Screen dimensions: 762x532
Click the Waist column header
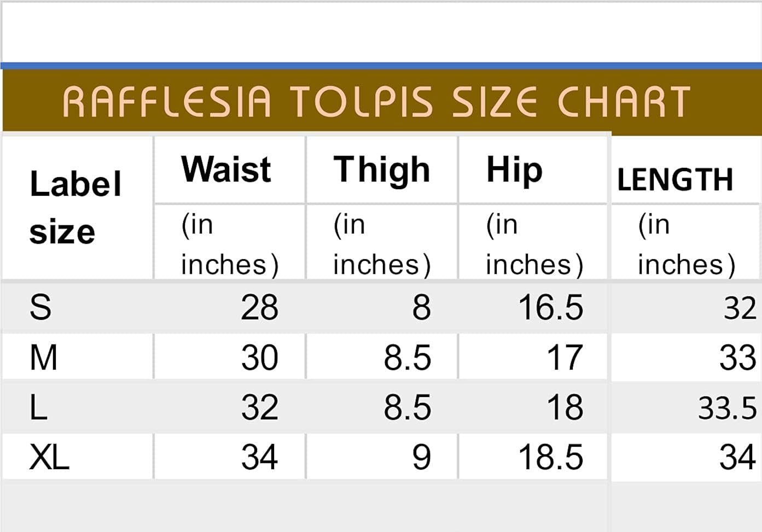click(x=226, y=169)
